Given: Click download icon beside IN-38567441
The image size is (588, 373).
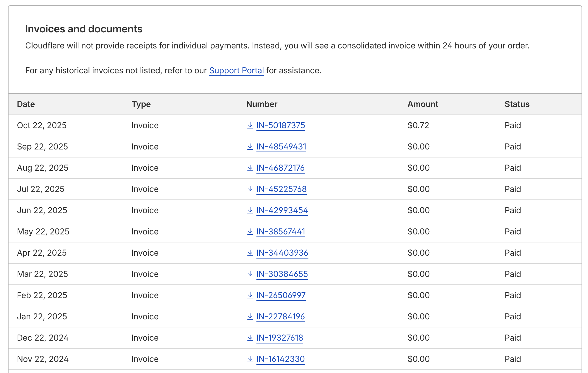Looking at the screenshot, I should [250, 232].
